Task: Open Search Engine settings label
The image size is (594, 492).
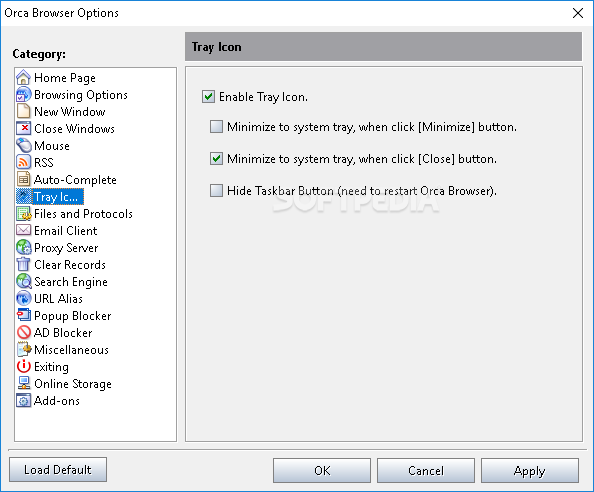Action: pos(71,282)
